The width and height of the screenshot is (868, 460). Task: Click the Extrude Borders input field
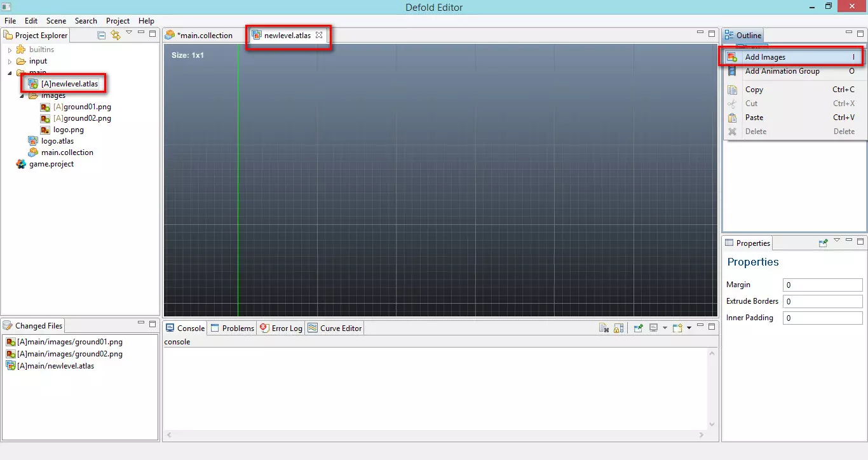[x=822, y=302]
